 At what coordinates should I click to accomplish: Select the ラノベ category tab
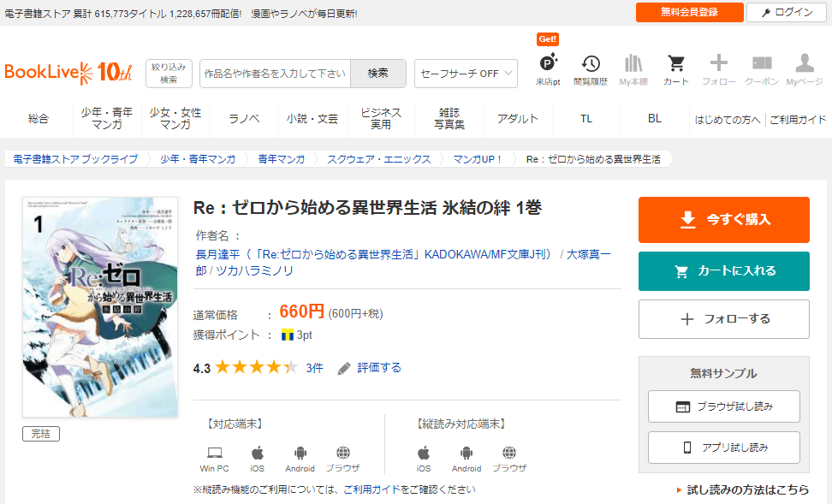244,119
